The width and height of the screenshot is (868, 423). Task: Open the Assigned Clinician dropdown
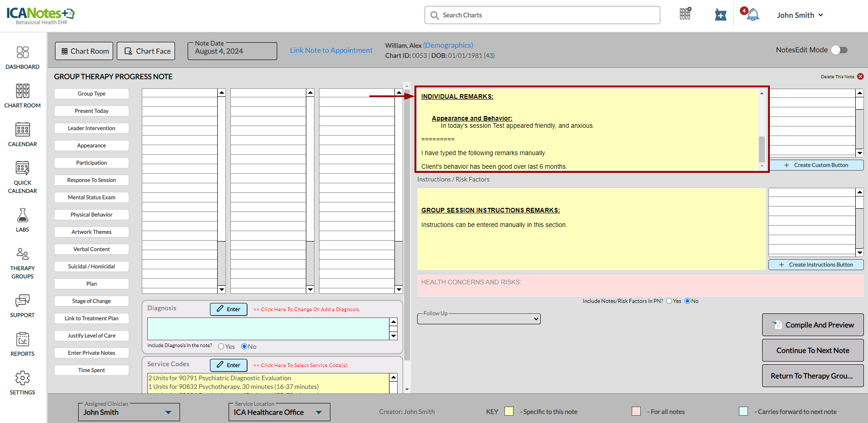(129, 412)
